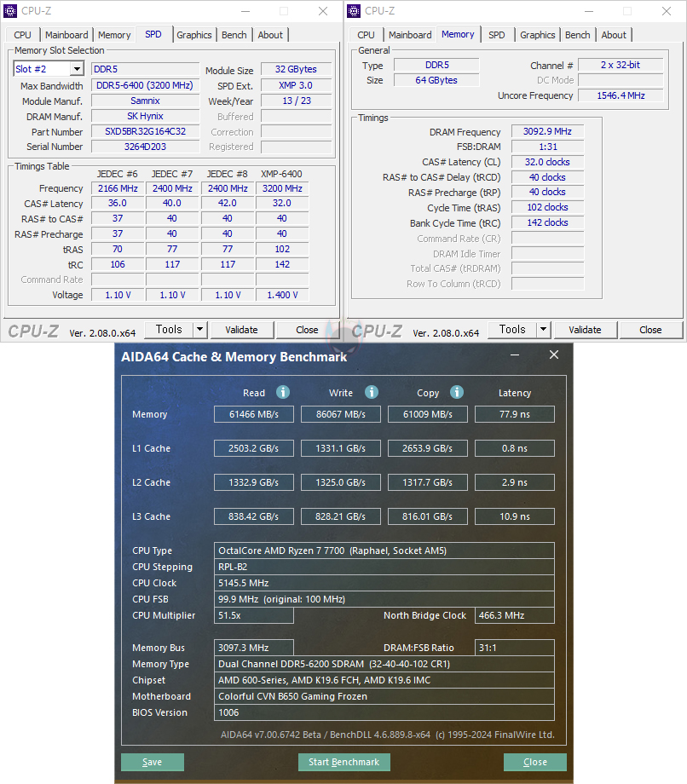Click the SPD Ext. field XMP 3.0
This screenshot has height=784, width=687.
pyautogui.click(x=296, y=85)
